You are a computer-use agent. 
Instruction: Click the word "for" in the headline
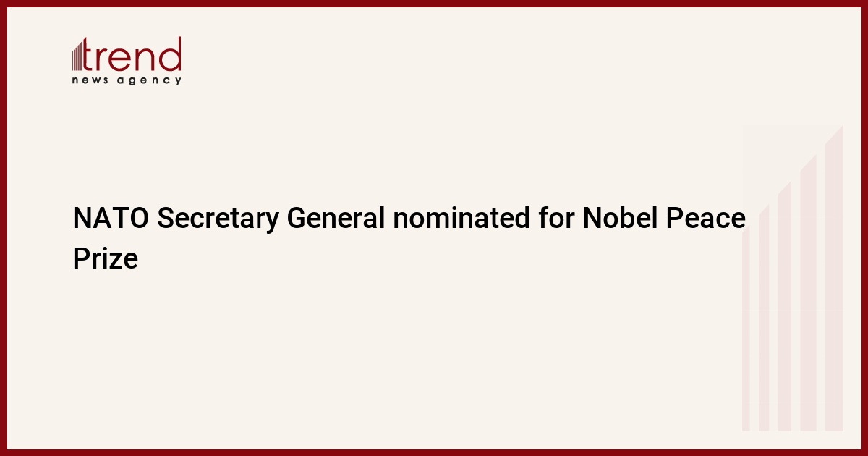[556, 219]
